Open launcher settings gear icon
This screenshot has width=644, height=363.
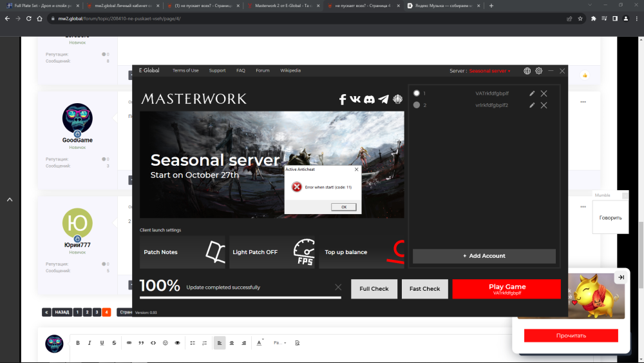[x=539, y=71]
